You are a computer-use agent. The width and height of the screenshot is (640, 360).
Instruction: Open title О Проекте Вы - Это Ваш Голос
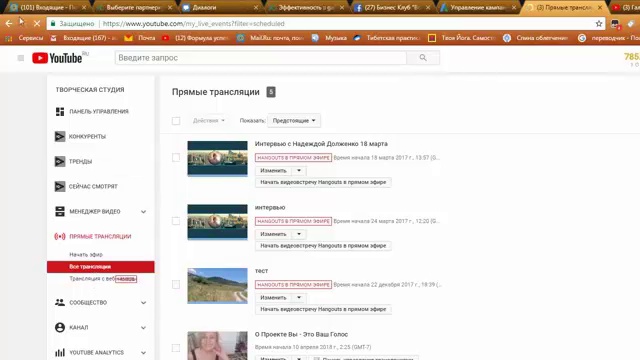tap(301, 334)
